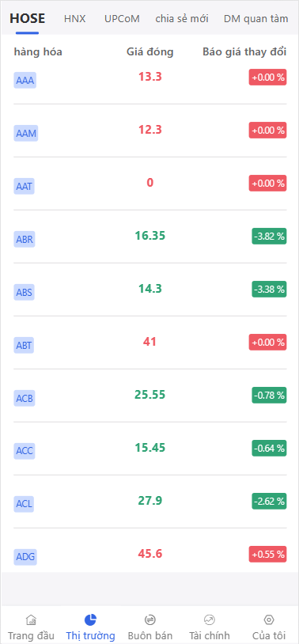This screenshot has height=644, width=299.
Task: Open the Buôn bán exchange icon
Action: (150, 619)
